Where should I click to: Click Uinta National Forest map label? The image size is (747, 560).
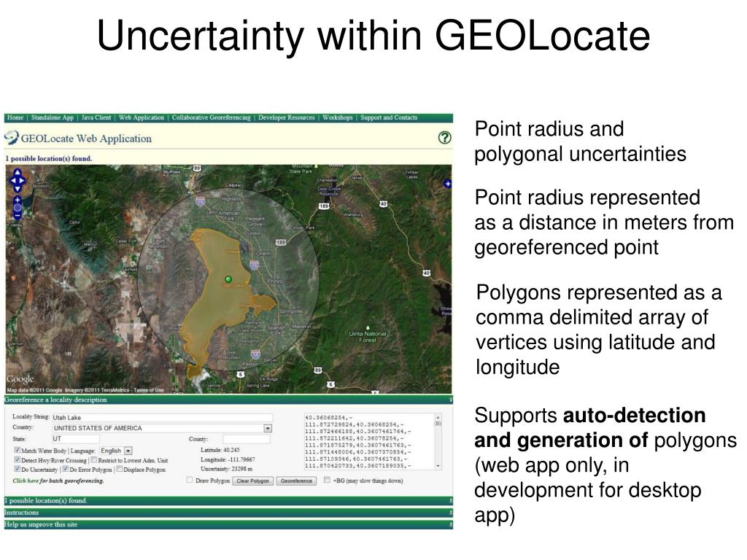click(368, 337)
